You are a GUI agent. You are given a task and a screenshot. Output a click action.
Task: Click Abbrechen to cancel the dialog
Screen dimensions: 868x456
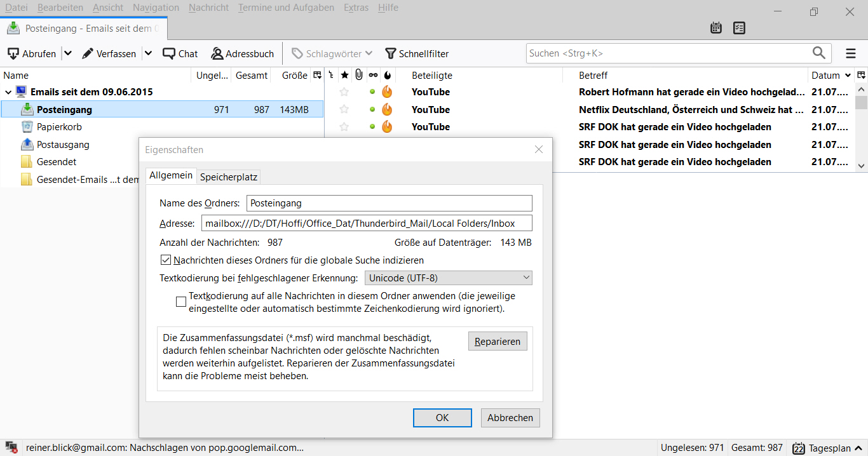coord(510,417)
